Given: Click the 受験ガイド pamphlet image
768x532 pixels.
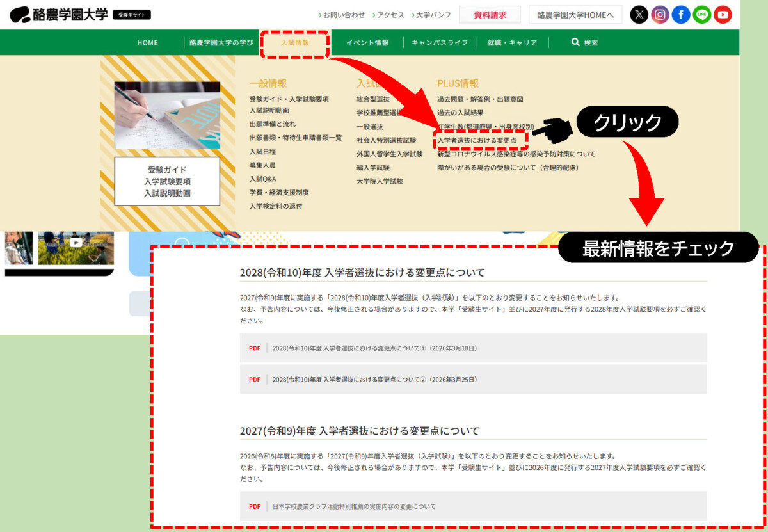Looking at the screenshot, I should [167, 115].
